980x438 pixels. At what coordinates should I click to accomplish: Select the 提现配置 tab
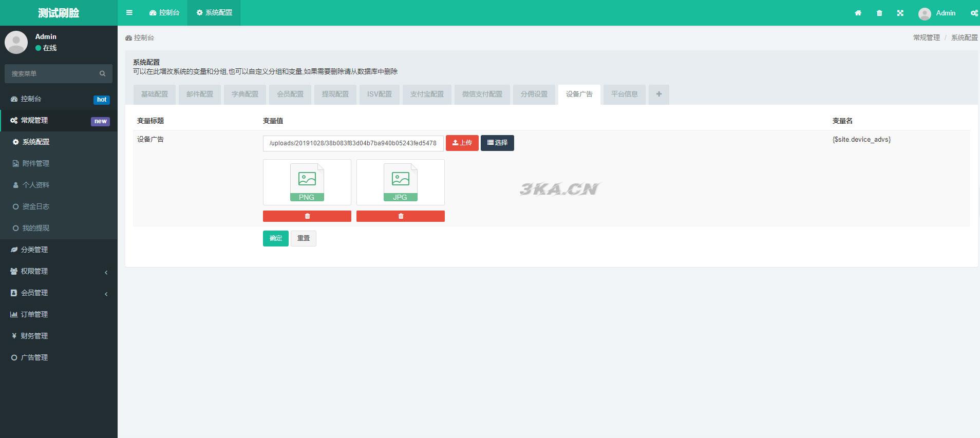[x=335, y=94]
